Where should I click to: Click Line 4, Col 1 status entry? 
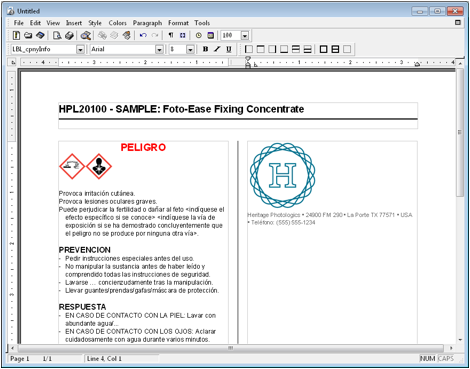point(104,359)
